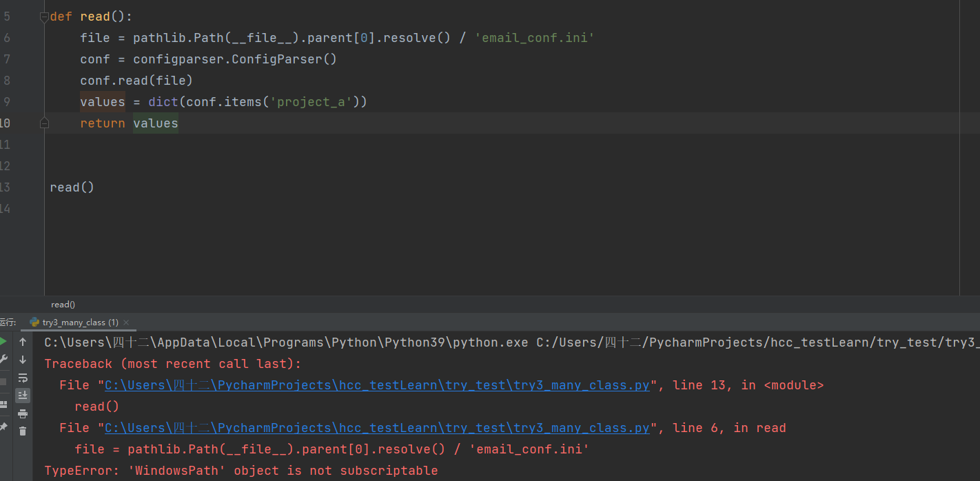Open traceback file link for line 13
The image size is (980, 481).
(377, 385)
